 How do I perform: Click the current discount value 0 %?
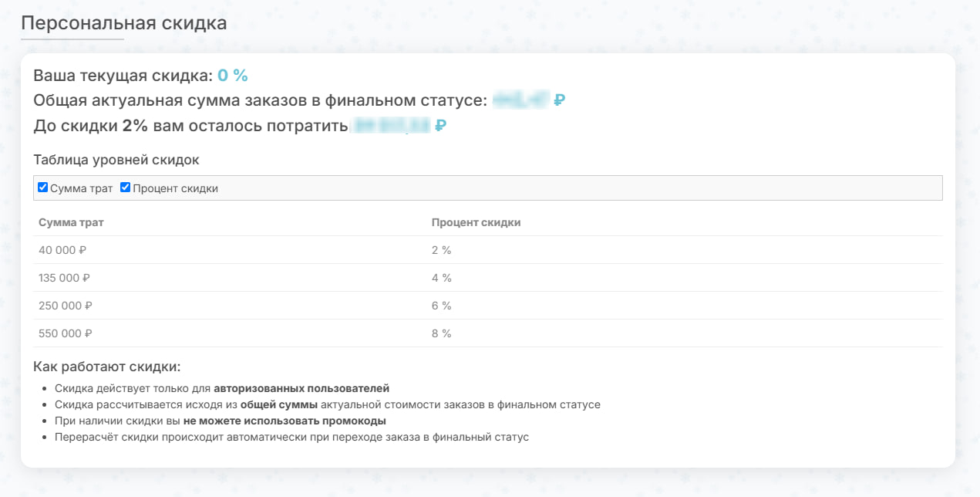tap(232, 76)
